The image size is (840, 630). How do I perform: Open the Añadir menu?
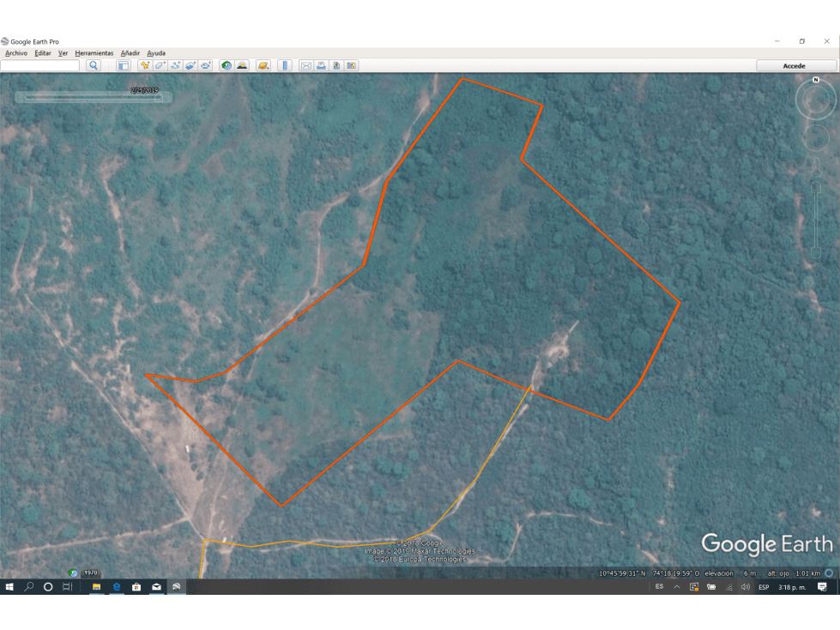130,53
